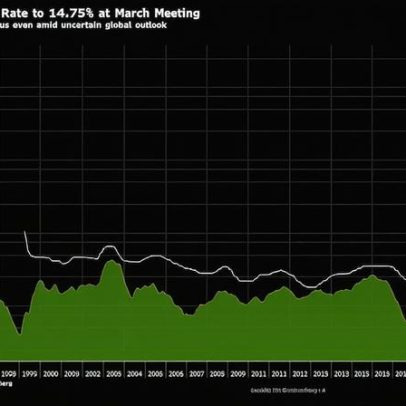Select the "2000" year label on the axis
The image size is (406, 406).
pos(50,374)
